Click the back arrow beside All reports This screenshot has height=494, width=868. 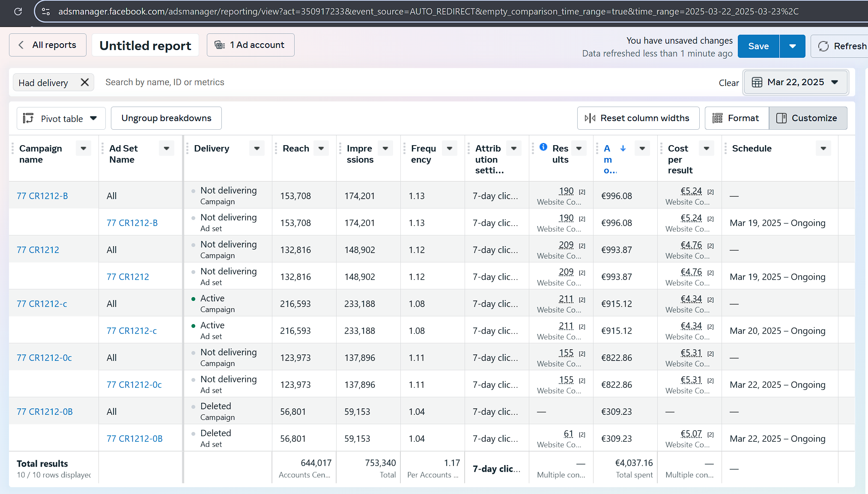tap(21, 45)
